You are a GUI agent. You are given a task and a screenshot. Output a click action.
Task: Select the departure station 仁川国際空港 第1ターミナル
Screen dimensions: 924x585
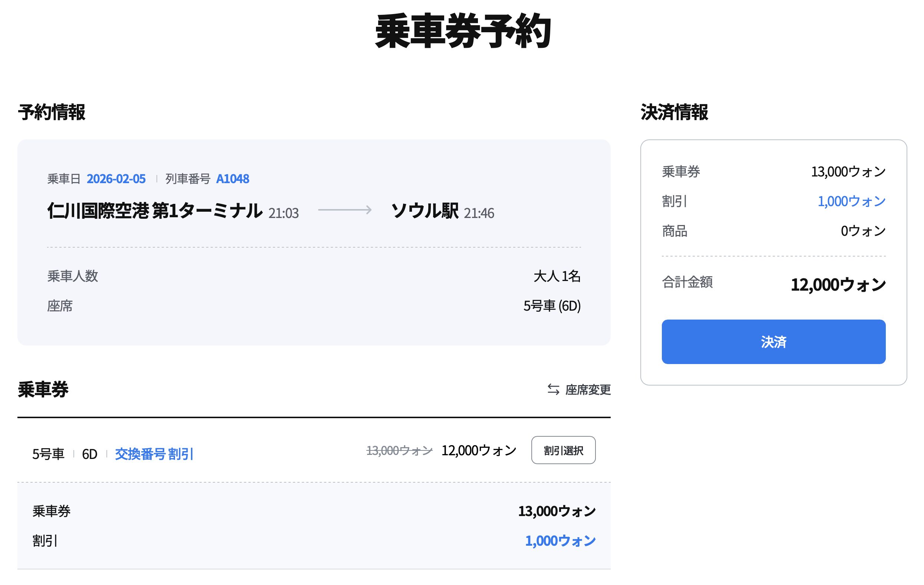coord(155,211)
